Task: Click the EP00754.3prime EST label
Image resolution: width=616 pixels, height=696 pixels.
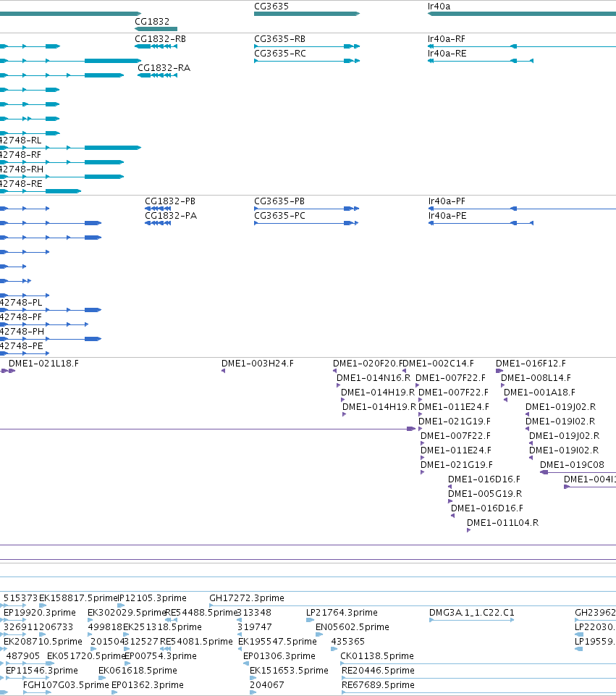Action: (161, 656)
